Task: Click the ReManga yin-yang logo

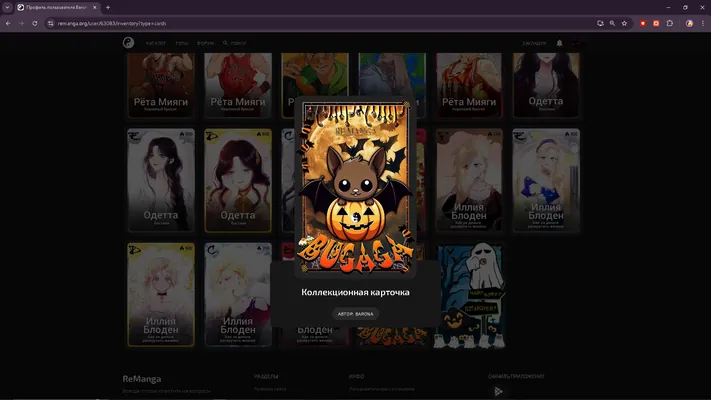Action: tap(128, 43)
